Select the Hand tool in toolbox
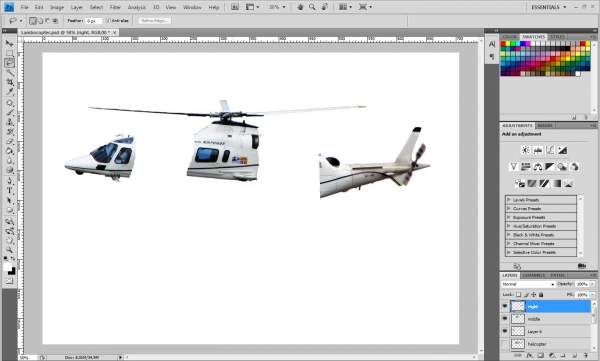Screen dimensions: 600x361 point(10,240)
